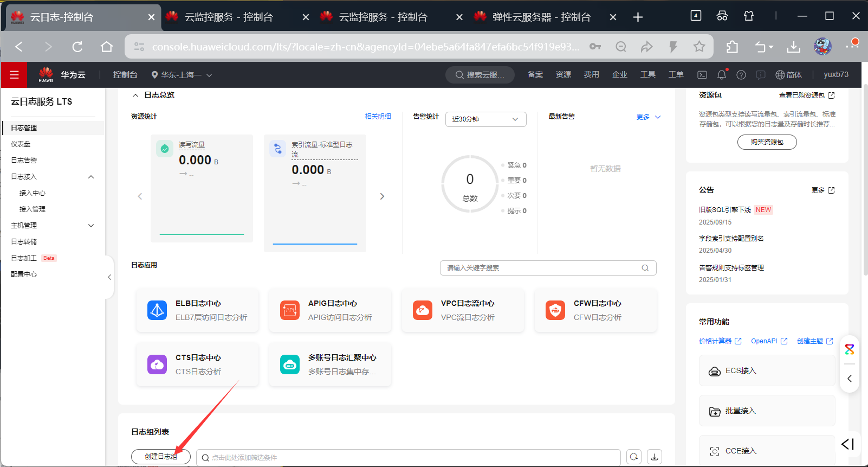868x467 pixels.
Task: Open the yuxb73 account menu
Action: coord(836,75)
